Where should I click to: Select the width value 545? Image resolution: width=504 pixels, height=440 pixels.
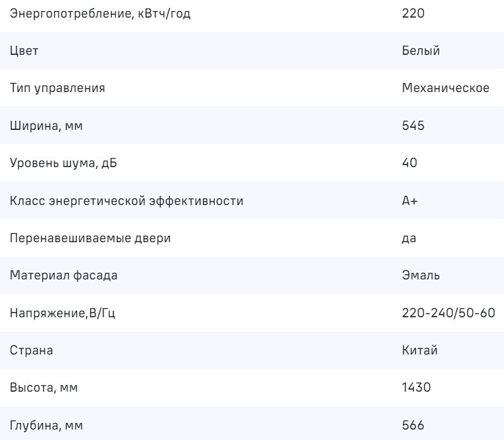coord(414,125)
